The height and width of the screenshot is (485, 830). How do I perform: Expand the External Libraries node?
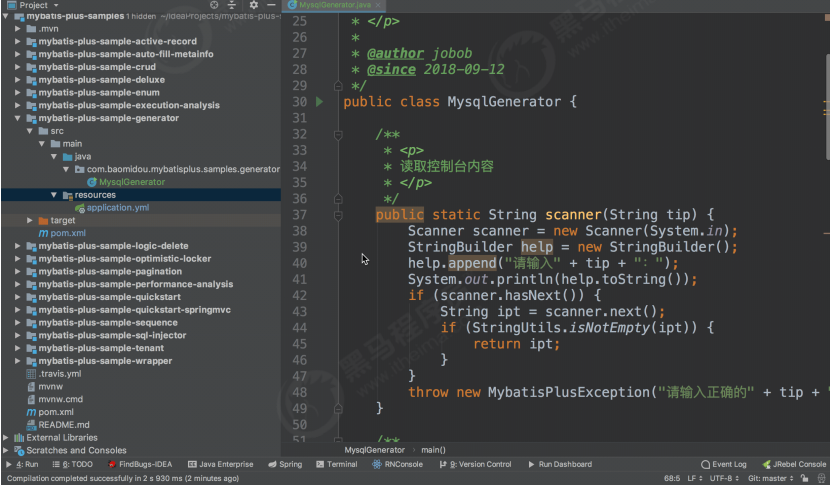(x=6, y=438)
